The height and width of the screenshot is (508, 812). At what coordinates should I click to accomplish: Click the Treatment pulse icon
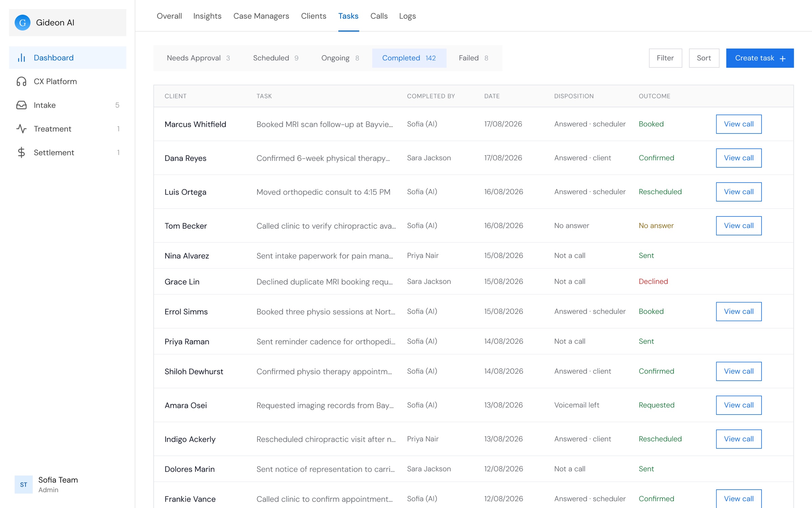click(x=21, y=129)
